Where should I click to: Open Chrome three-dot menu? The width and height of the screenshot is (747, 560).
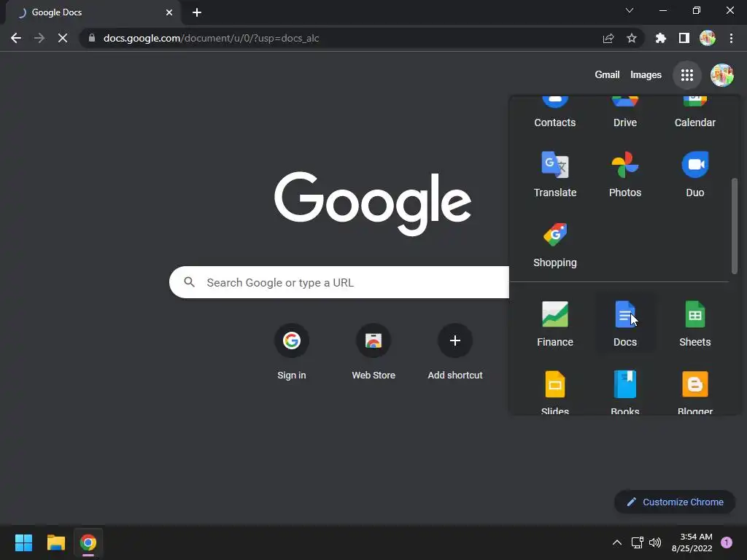731,38
